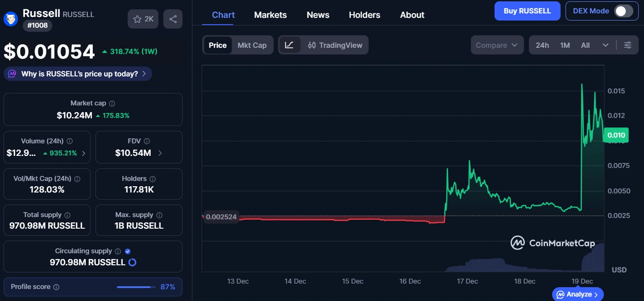
Task: Click the Buy RUSSELL button
Action: pyautogui.click(x=527, y=10)
